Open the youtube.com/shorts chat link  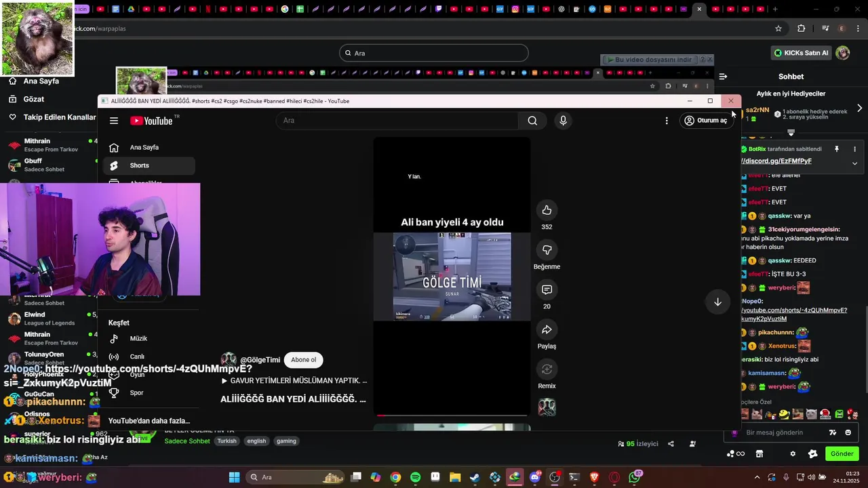pyautogui.click(x=794, y=314)
